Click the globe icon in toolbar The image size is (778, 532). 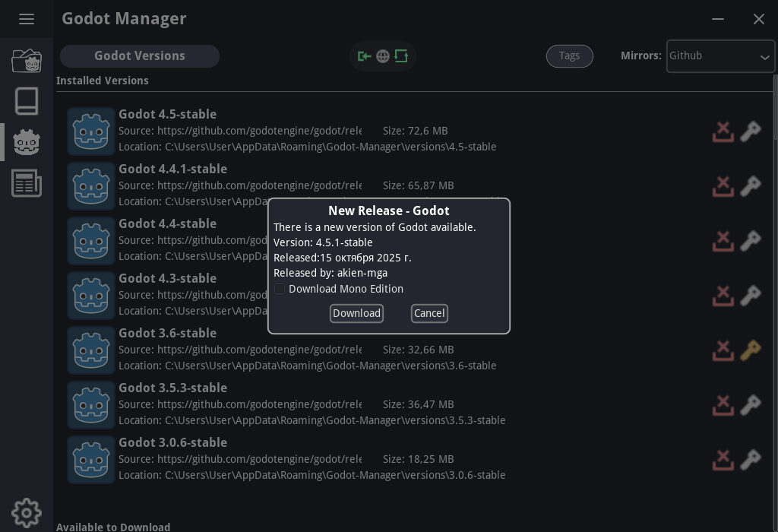tap(383, 56)
